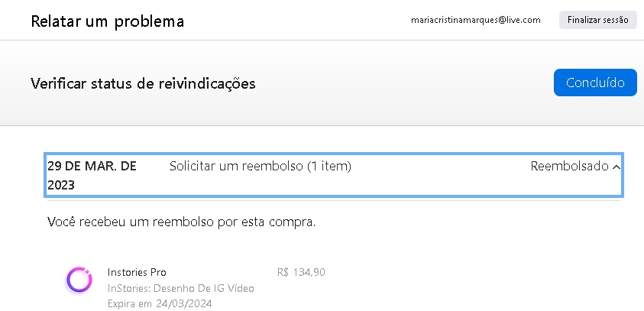Screen dimensions: 644x311
Task: Click the Reembolsado status label
Action: point(569,166)
